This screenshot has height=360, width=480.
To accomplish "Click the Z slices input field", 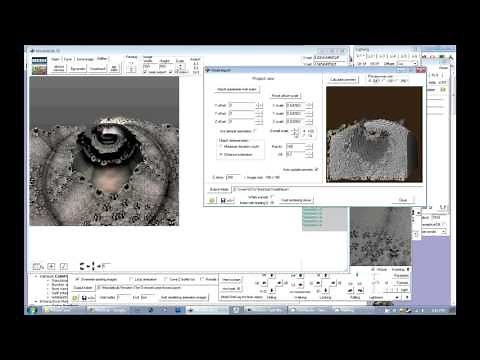I will click(232, 177).
